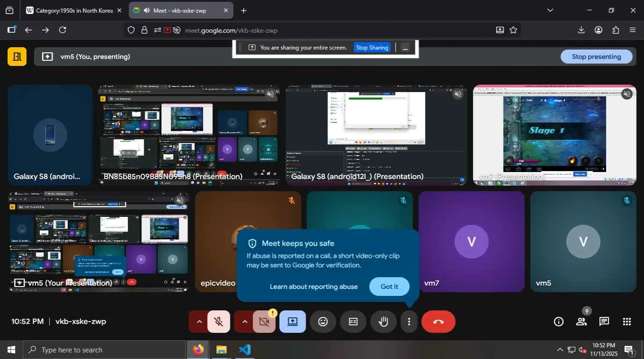Dismiss the safety tip with Got it

point(389,287)
